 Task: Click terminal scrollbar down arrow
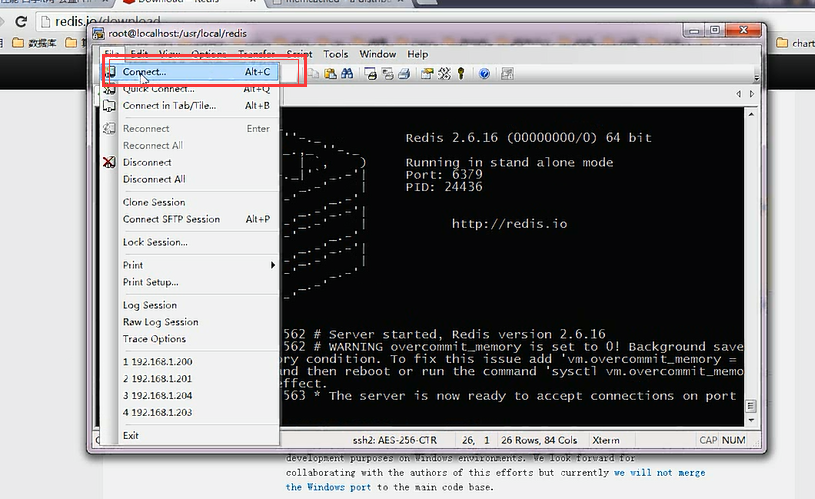click(x=751, y=420)
